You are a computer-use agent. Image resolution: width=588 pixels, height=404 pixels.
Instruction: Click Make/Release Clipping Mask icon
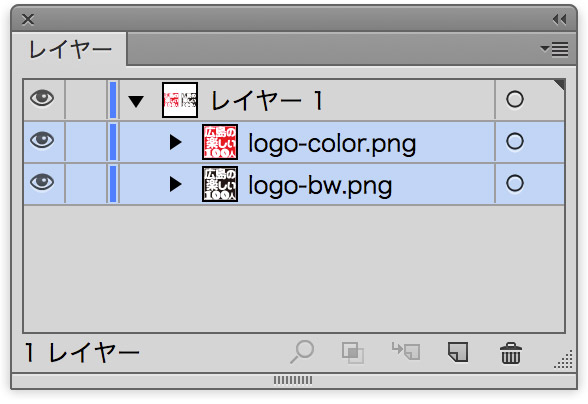click(352, 353)
